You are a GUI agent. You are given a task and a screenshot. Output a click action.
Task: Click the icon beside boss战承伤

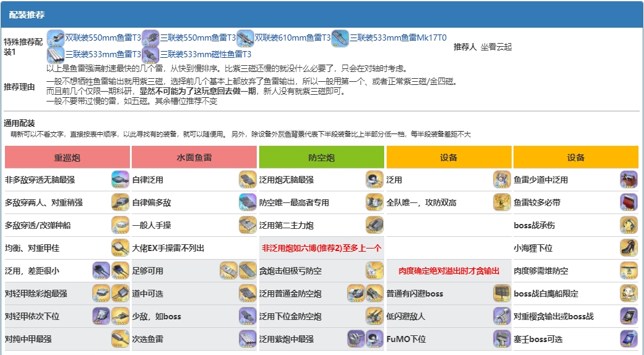point(629,225)
